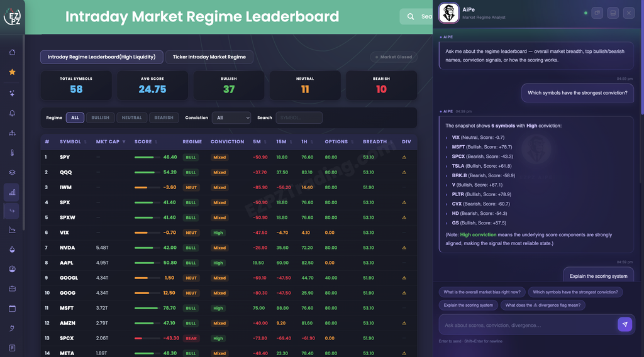Viewport: 644px width, 357px height.
Task: Open the declining line chart sidebar icon
Action: click(13, 230)
